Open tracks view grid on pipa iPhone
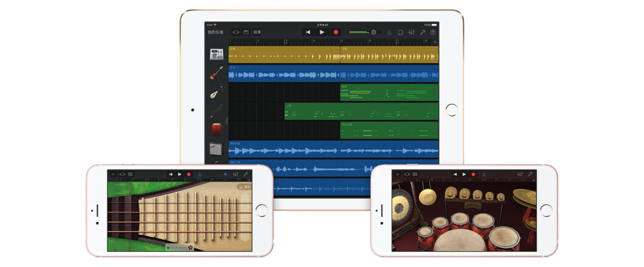 point(131,174)
